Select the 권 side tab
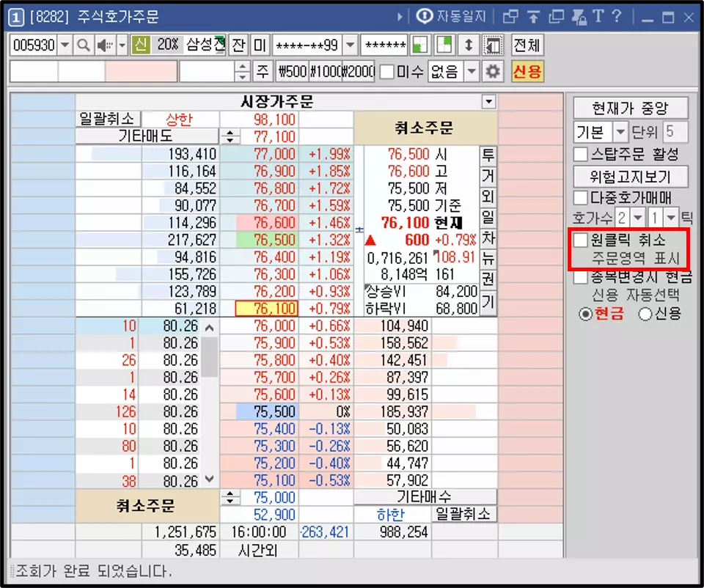The image size is (704, 588). [x=488, y=279]
